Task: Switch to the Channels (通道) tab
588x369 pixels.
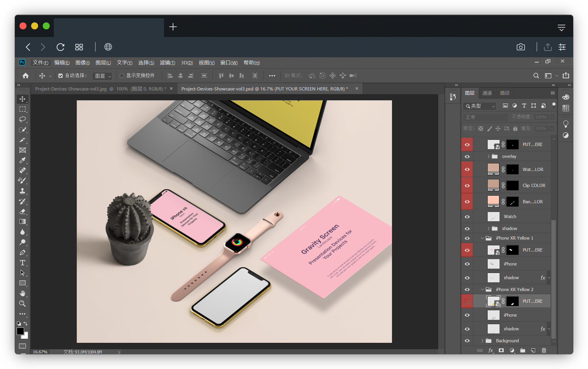Action: (487, 93)
